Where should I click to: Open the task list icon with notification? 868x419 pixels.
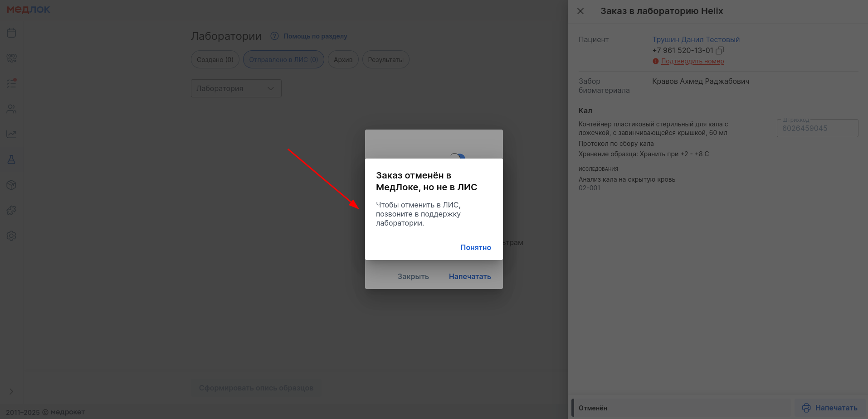tap(11, 83)
